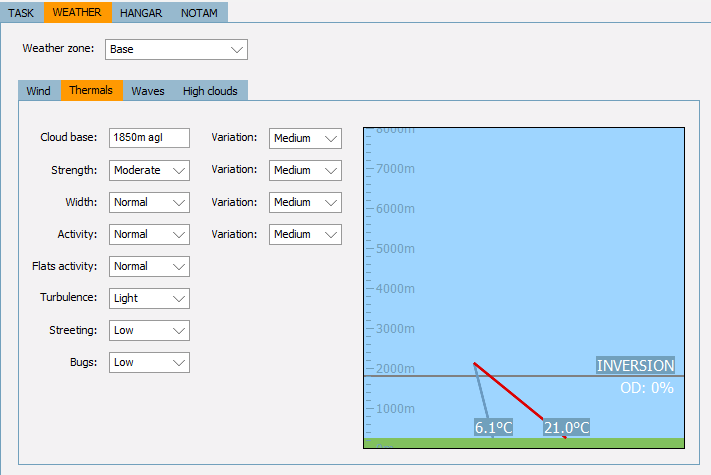The height and width of the screenshot is (475, 711).
Task: Open the NOTAM tab
Action: click(x=199, y=12)
